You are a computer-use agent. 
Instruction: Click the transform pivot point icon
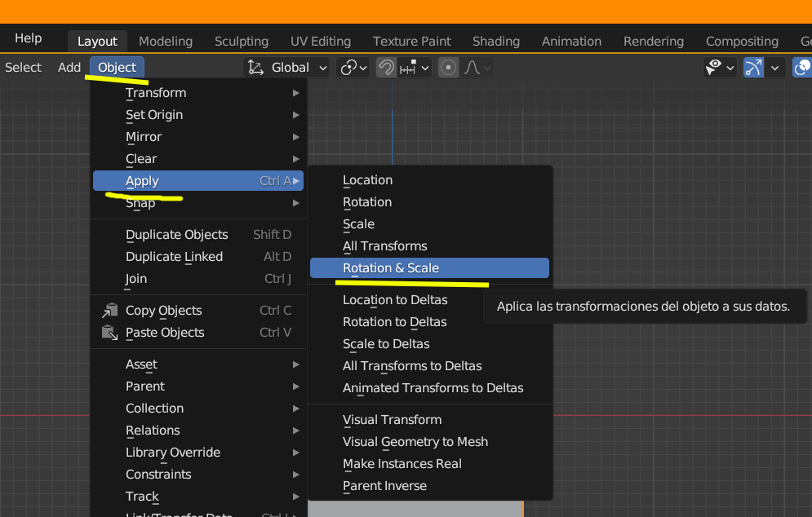(x=349, y=68)
